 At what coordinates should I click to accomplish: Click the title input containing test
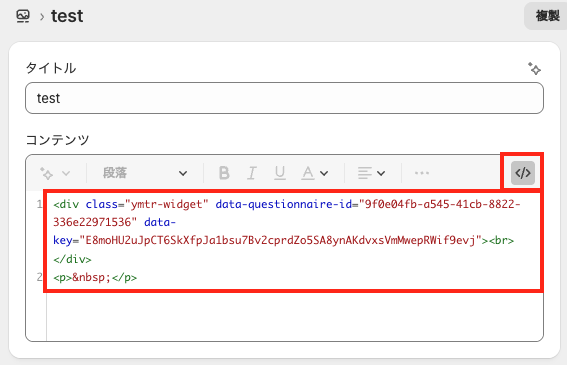click(284, 98)
